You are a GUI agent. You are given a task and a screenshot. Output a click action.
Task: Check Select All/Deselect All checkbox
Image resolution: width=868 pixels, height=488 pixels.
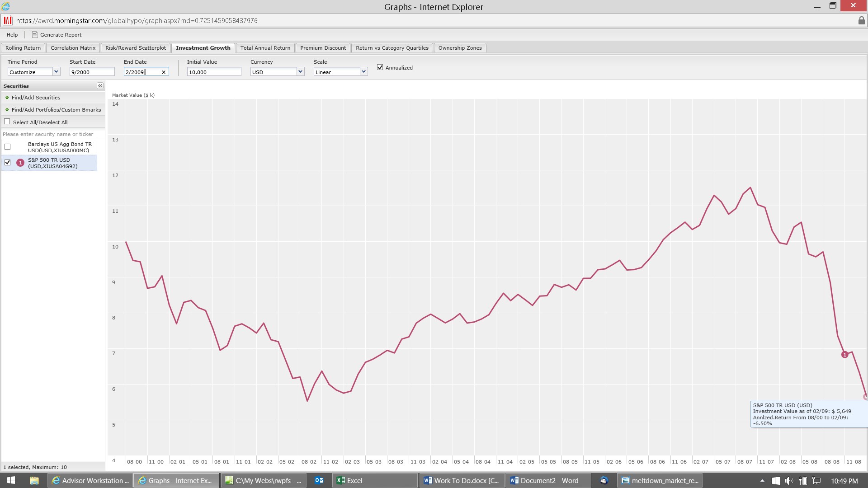[x=7, y=122]
